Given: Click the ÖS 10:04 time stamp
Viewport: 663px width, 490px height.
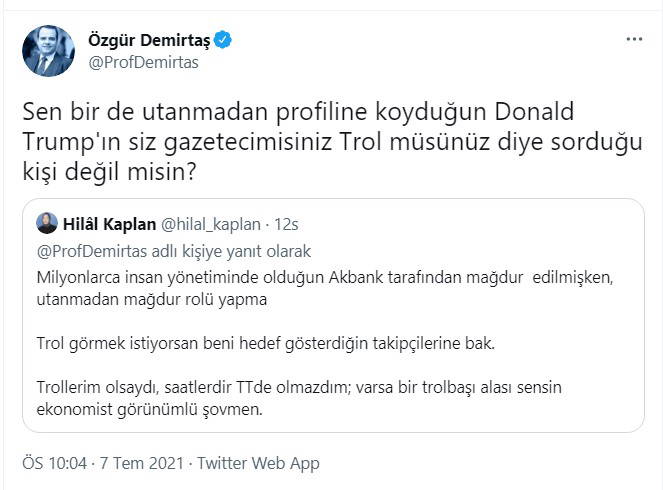Looking at the screenshot, I should click(x=55, y=464).
